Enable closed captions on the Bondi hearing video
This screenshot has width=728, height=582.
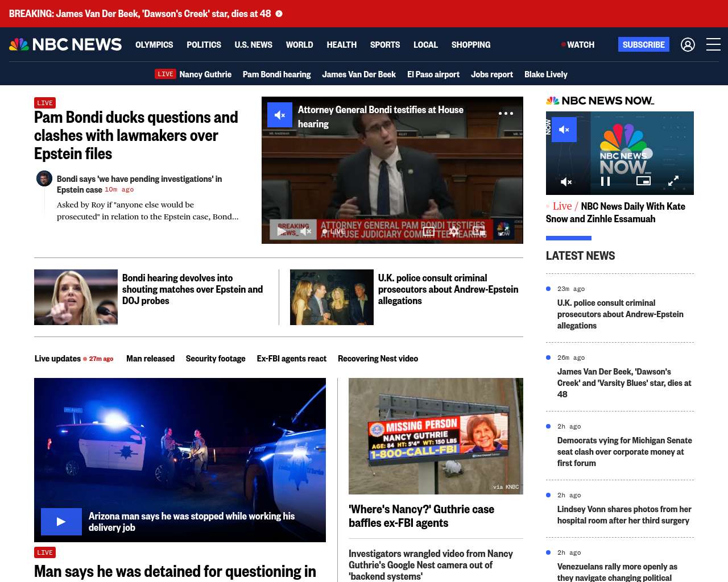(x=429, y=231)
